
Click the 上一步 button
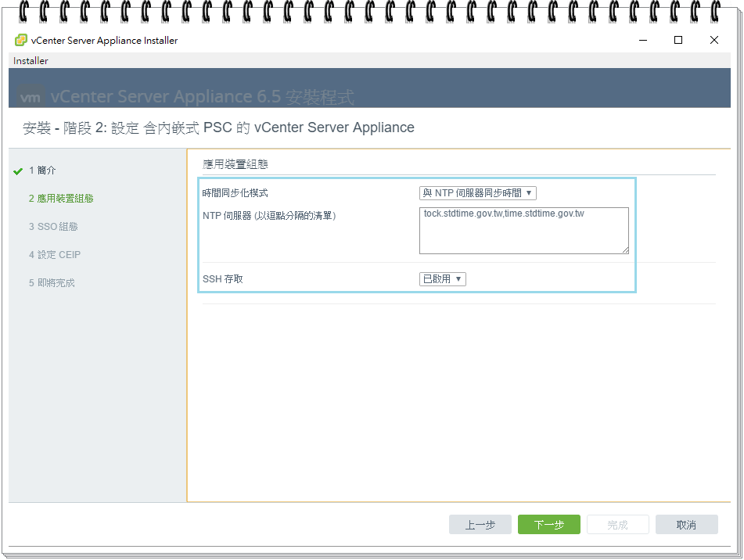pos(480,525)
